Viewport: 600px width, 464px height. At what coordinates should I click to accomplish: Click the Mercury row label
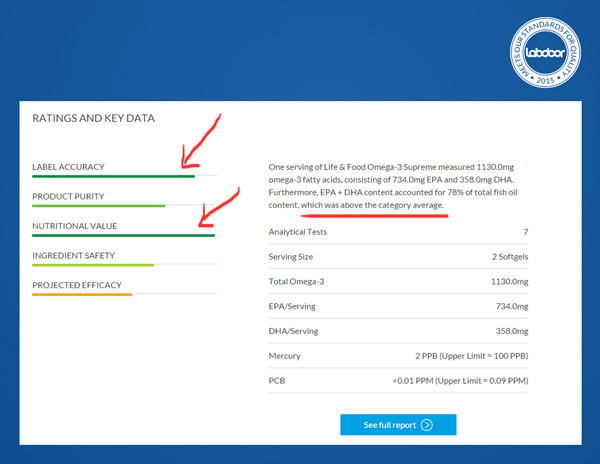tap(284, 356)
